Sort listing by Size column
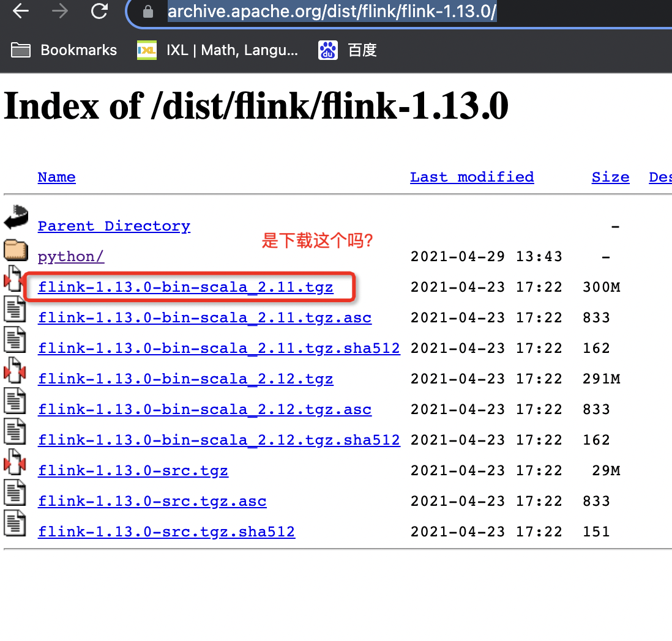The image size is (672, 641). 610,177
